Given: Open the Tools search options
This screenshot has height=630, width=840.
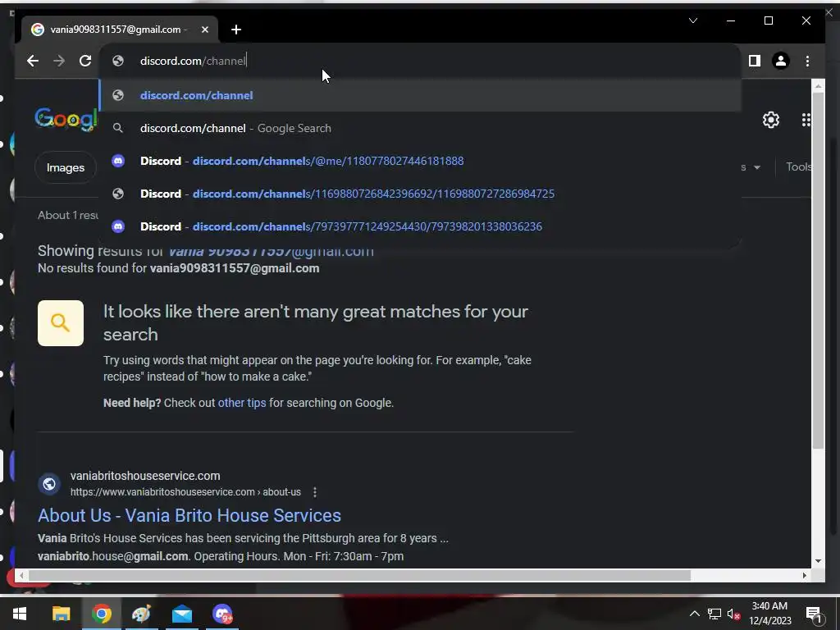Looking at the screenshot, I should 798,167.
